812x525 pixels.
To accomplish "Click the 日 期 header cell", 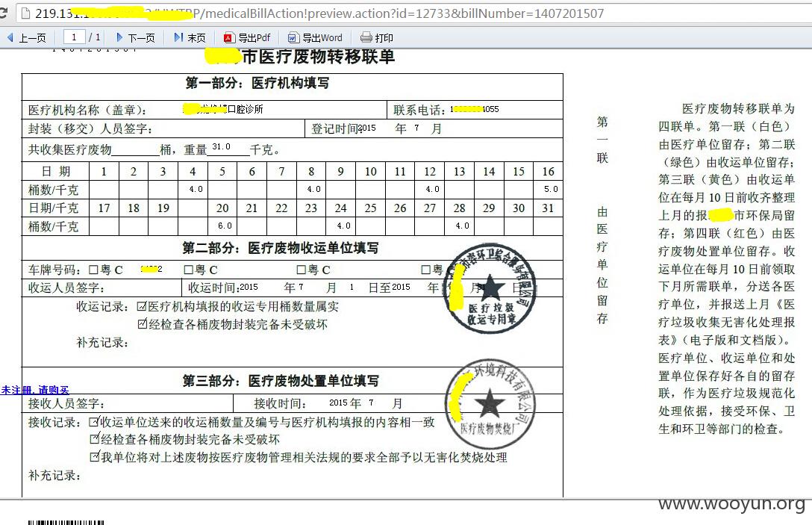I will pyautogui.click(x=56, y=172).
